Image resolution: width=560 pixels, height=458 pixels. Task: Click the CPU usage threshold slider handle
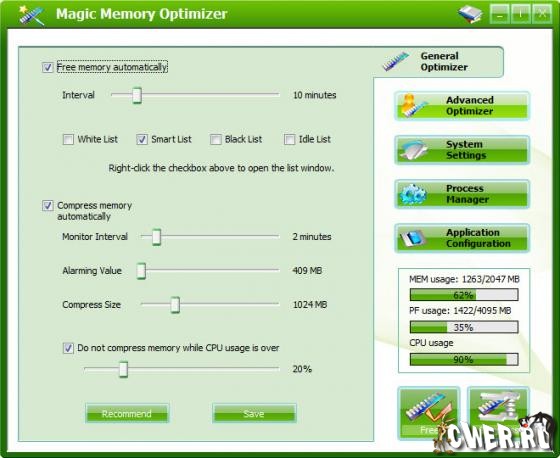click(123, 369)
